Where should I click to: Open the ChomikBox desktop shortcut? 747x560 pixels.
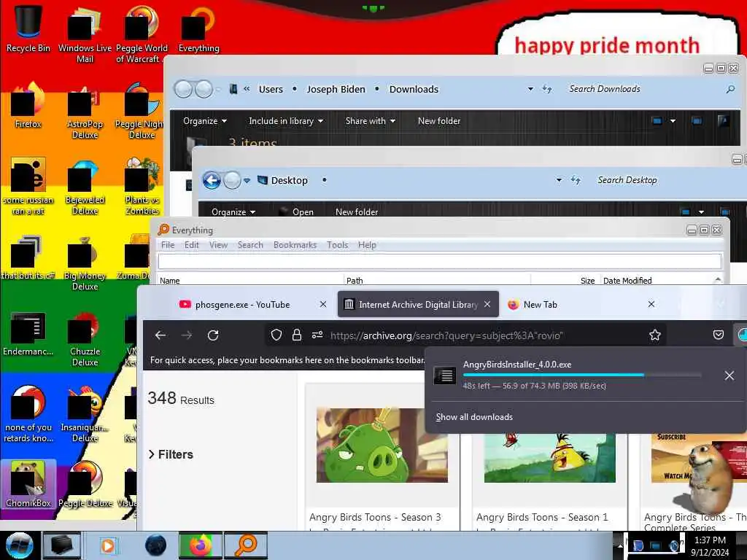pos(28,485)
